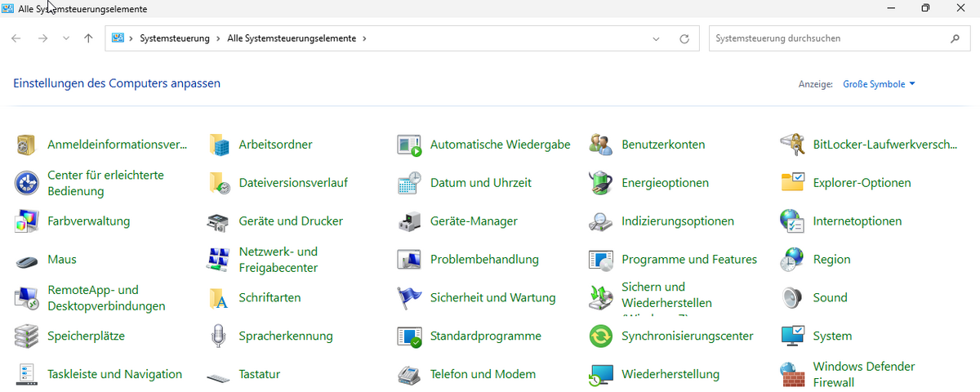Open the Spracherkennung microphone icon
Viewport: 980px width, 392px height.
(x=218, y=336)
